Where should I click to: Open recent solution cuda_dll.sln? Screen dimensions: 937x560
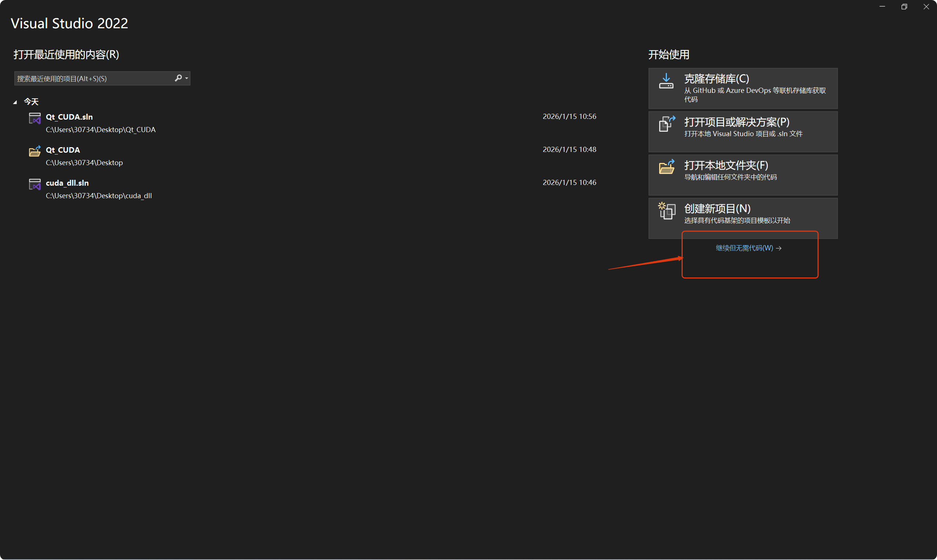[67, 183]
